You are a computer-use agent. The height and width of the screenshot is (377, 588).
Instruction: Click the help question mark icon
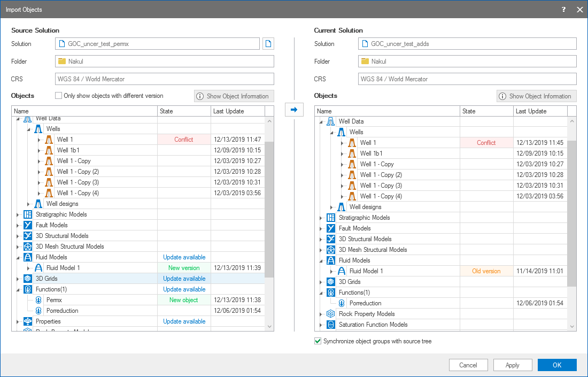[x=564, y=10]
